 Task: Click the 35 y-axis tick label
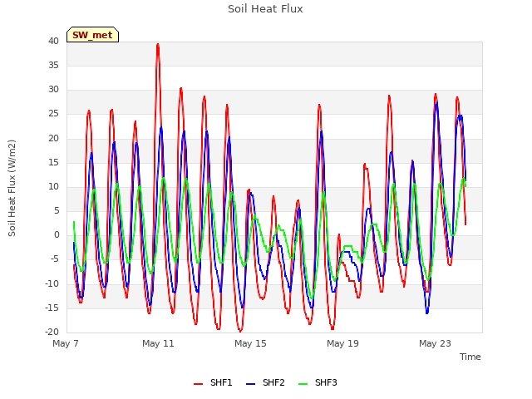tap(53, 65)
